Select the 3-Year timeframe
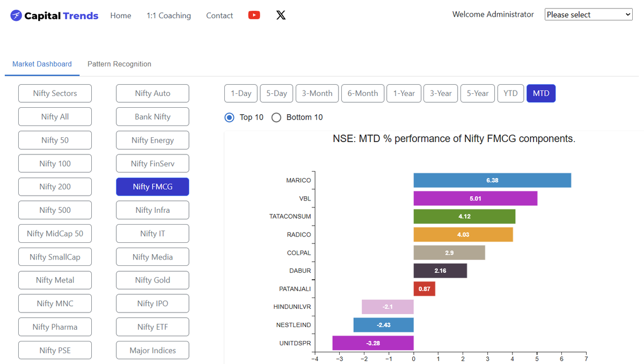Viewport: 644px width, 364px height. point(441,93)
